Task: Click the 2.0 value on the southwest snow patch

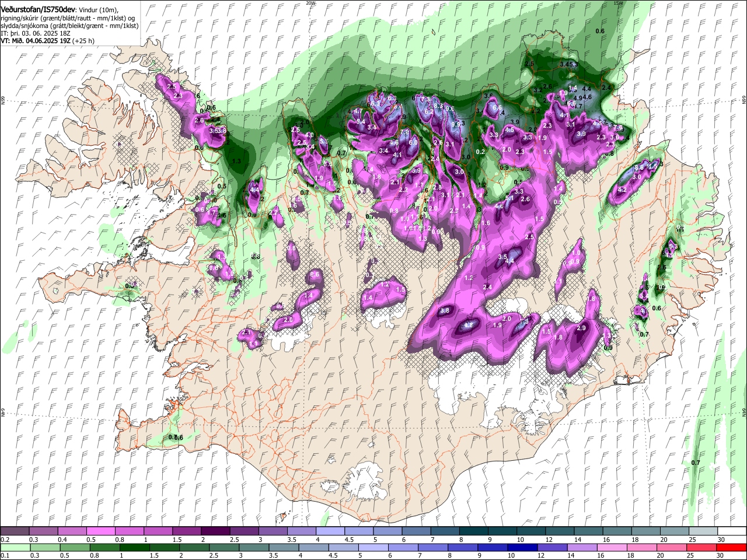Action: point(288,320)
